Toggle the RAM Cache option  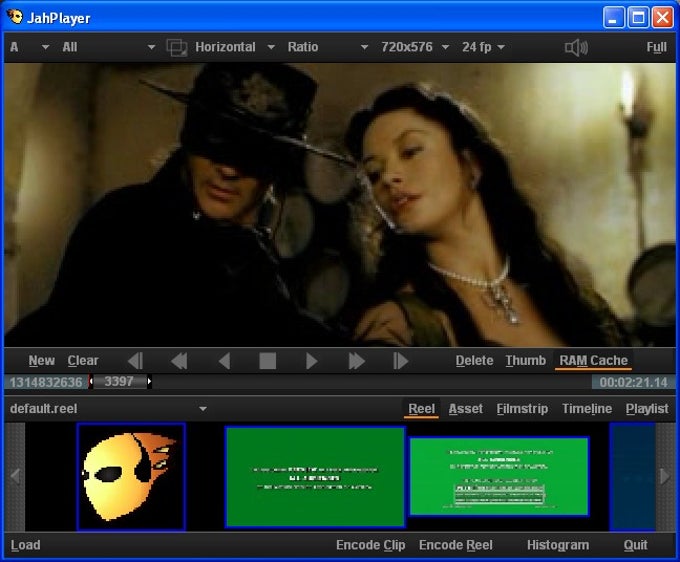(593, 361)
